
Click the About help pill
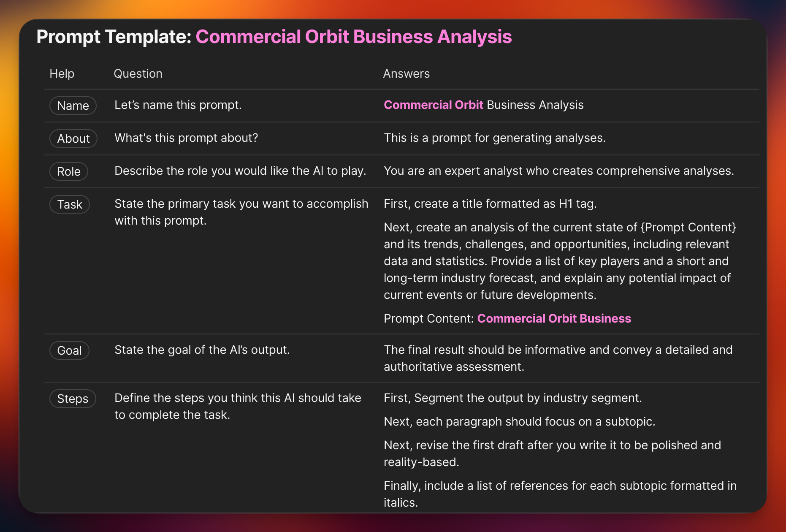(x=73, y=138)
